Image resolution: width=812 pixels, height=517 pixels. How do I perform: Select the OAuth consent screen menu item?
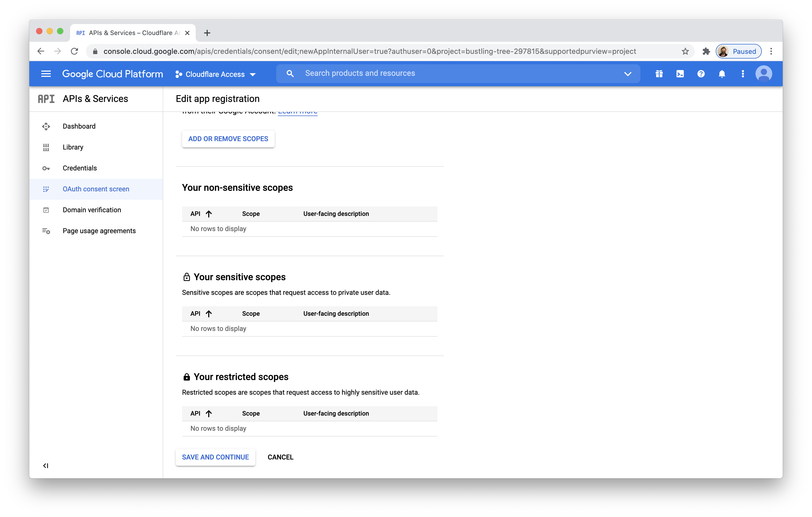tap(97, 189)
